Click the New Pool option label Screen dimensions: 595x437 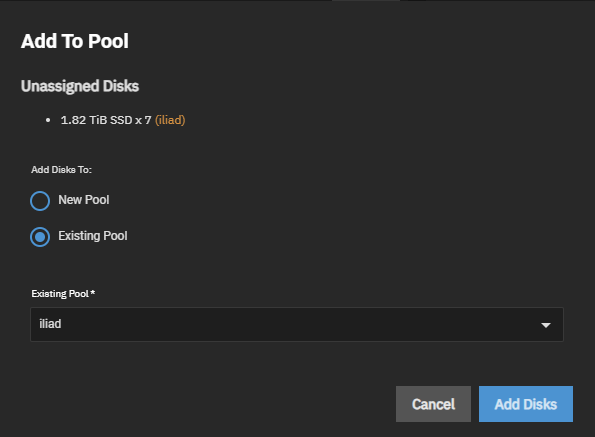(83, 200)
